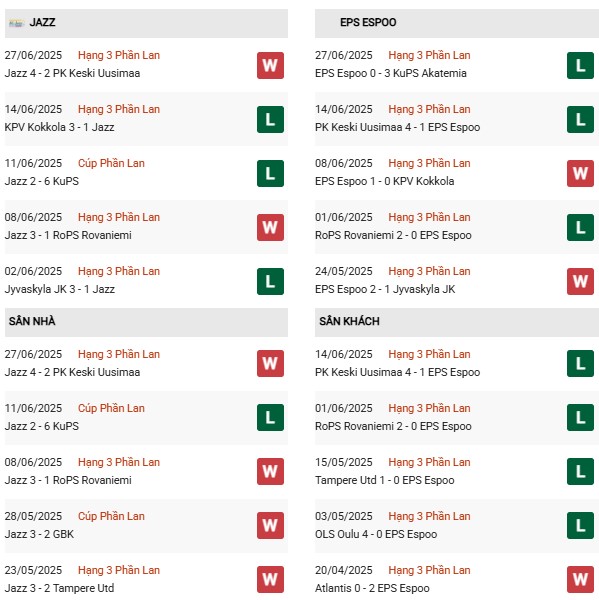The height and width of the screenshot is (600, 599).
Task: Click W badge for EPS Espoo 1-0 KPV Kokkola
Action: 580,173
